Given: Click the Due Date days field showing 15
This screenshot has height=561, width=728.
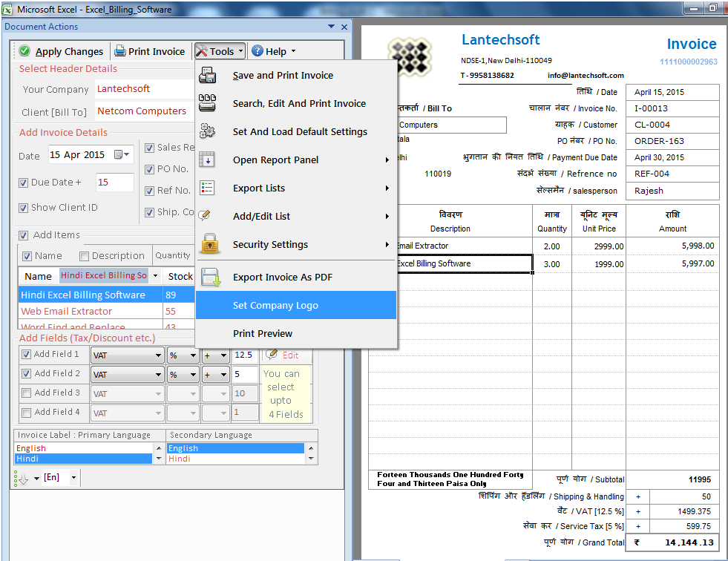Looking at the screenshot, I should pos(114,183).
